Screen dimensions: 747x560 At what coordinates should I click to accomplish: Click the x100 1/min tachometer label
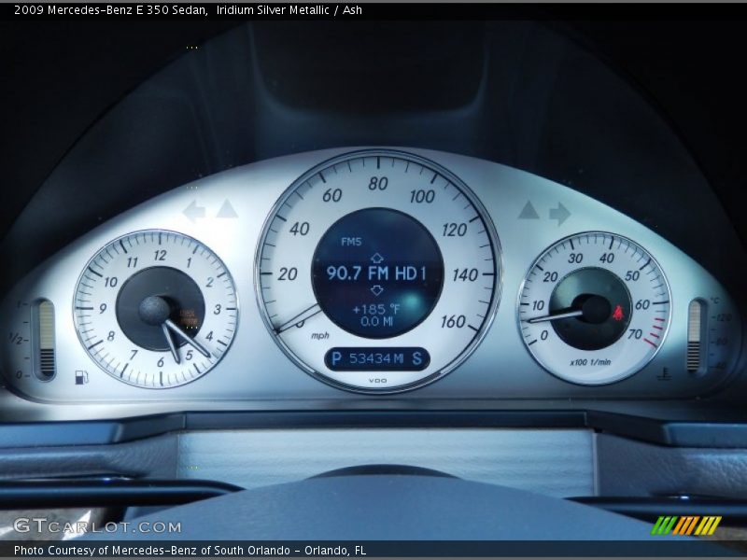[x=590, y=362]
